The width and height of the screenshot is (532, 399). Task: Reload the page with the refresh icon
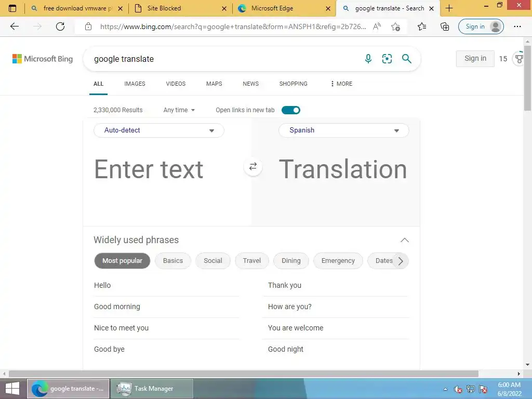(x=60, y=26)
